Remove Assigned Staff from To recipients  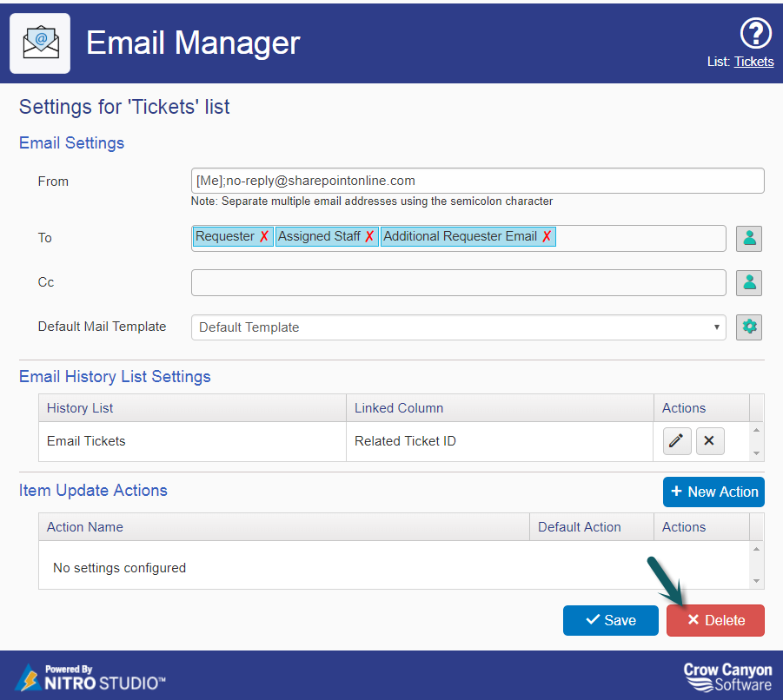click(x=369, y=236)
